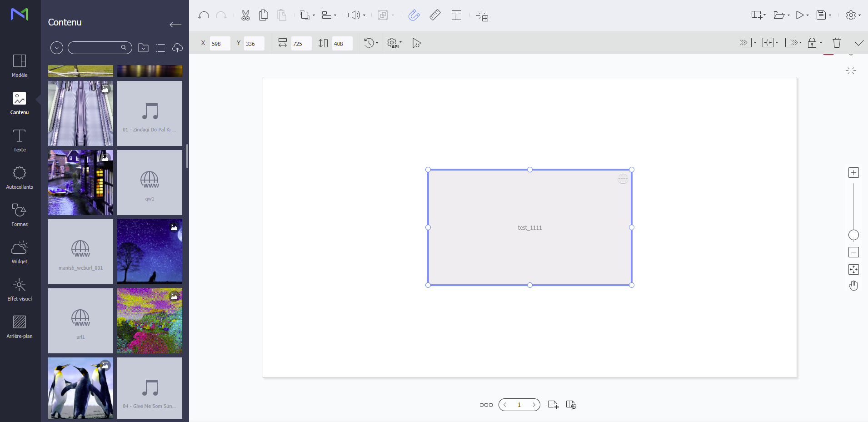
Task: Expand the lock options dropdown
Action: (x=821, y=43)
